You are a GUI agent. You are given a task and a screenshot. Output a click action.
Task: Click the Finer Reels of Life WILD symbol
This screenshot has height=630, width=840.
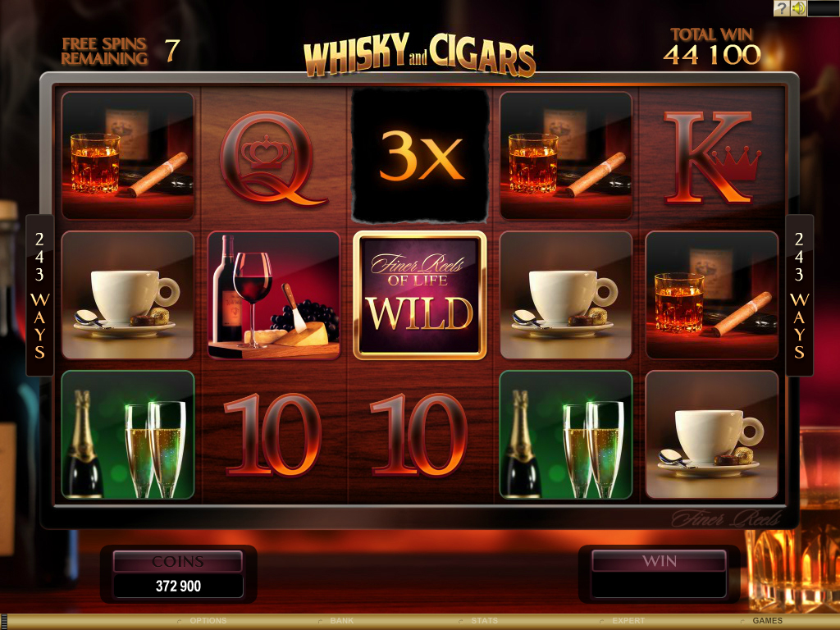coord(420,295)
